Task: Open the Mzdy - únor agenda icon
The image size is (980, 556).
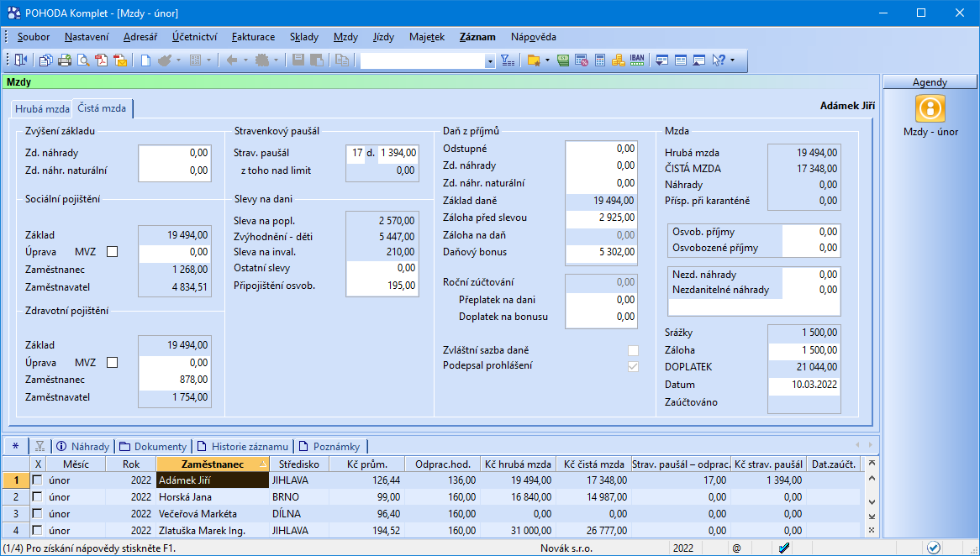Action: (930, 108)
